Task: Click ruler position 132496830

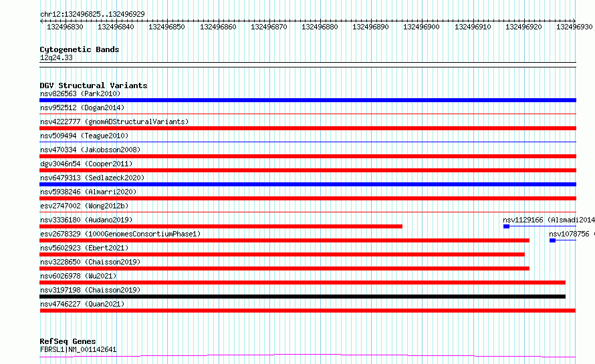Action: tap(65, 27)
